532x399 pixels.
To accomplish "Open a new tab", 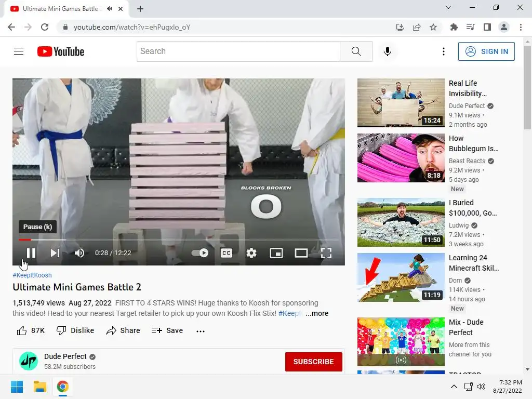I will 140,9.
